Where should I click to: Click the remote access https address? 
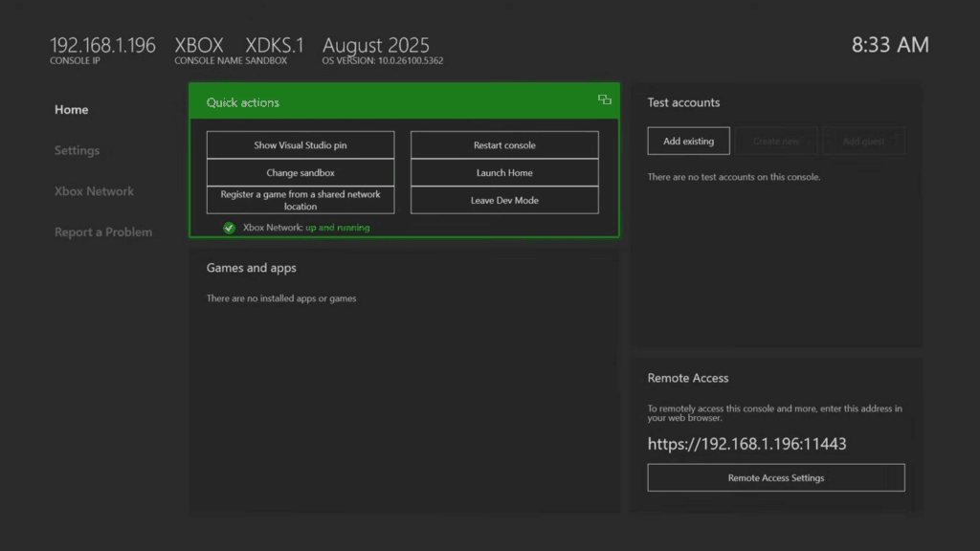pyautogui.click(x=748, y=444)
